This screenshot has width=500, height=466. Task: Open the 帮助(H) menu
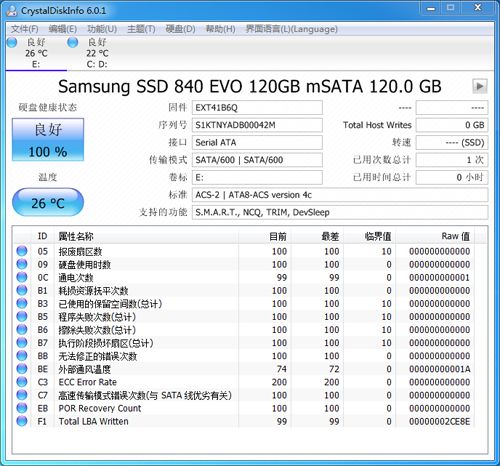click(x=220, y=29)
